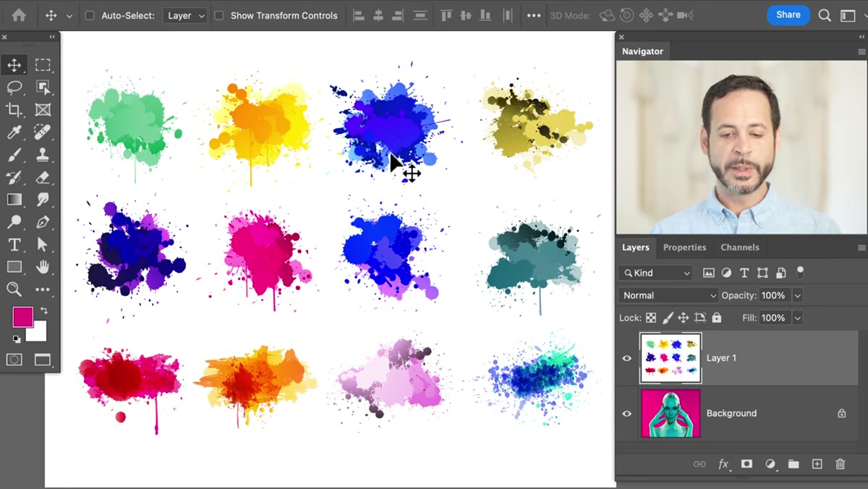Screen dimensions: 868x489
Task: Toggle lock position
Action: [683, 318]
